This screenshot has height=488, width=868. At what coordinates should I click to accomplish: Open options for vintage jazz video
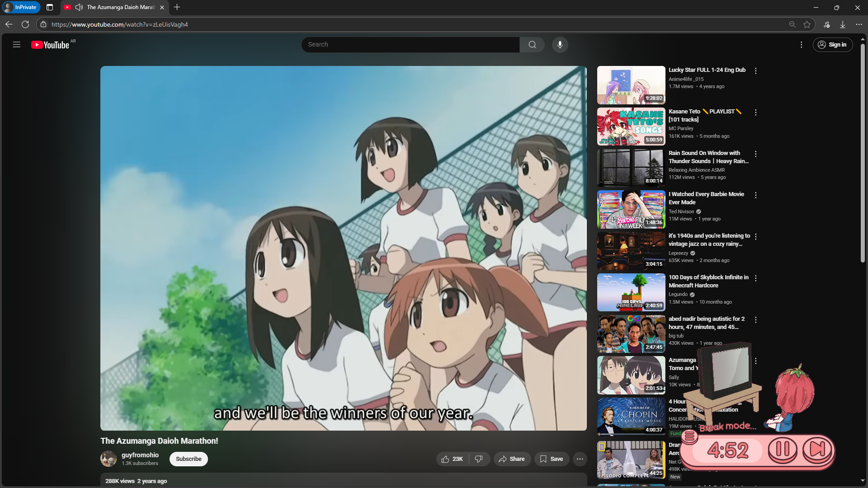pyautogui.click(x=755, y=237)
